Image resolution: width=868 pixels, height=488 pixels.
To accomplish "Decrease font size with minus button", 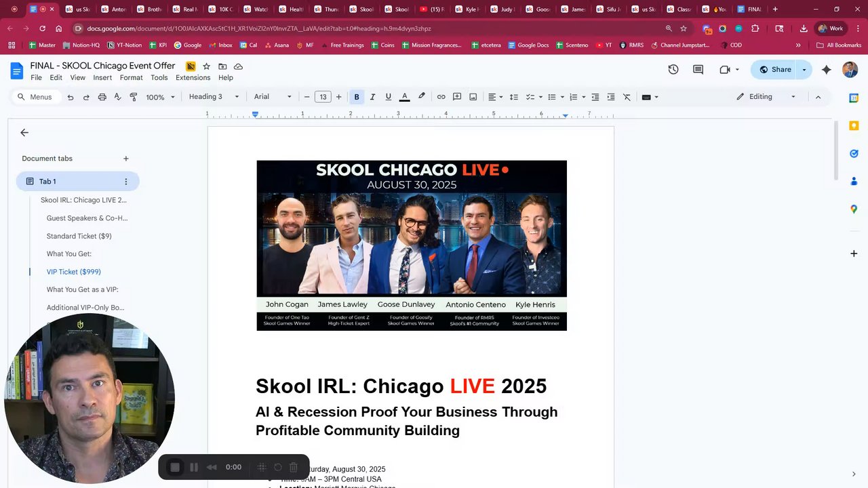I will tap(307, 97).
